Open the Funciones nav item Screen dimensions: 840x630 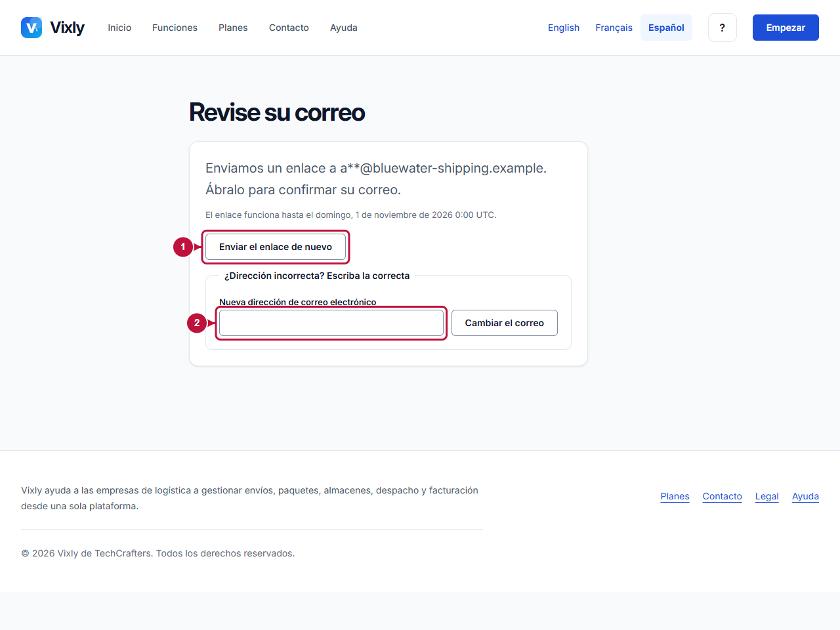click(x=175, y=28)
